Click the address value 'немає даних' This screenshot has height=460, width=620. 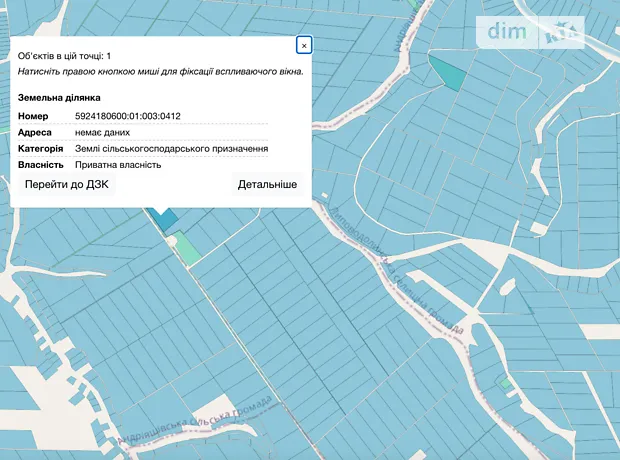click(102, 132)
